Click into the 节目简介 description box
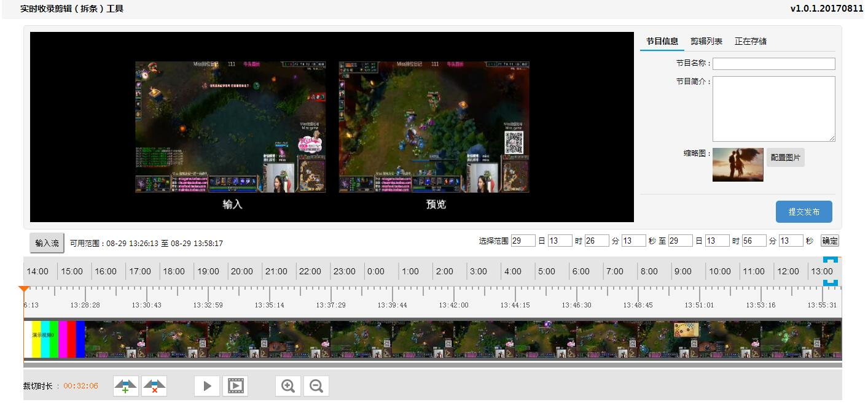This screenshot has width=868, height=405. [774, 109]
